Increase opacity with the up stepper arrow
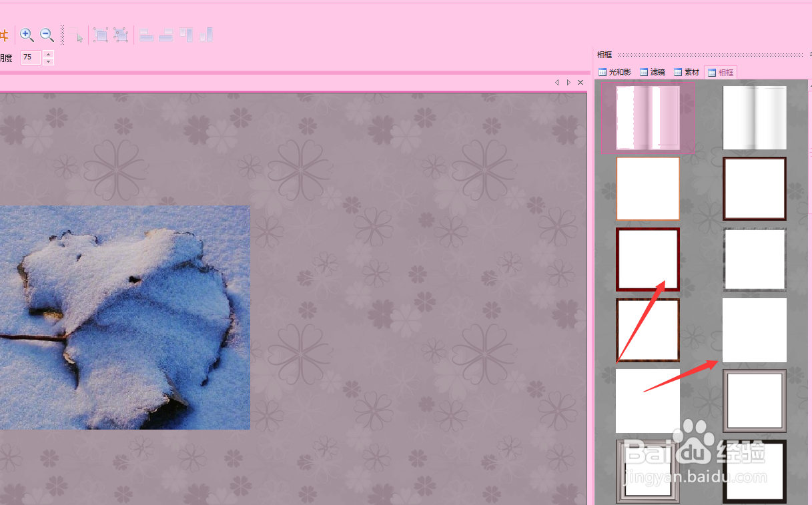812x505 pixels. tap(48, 54)
